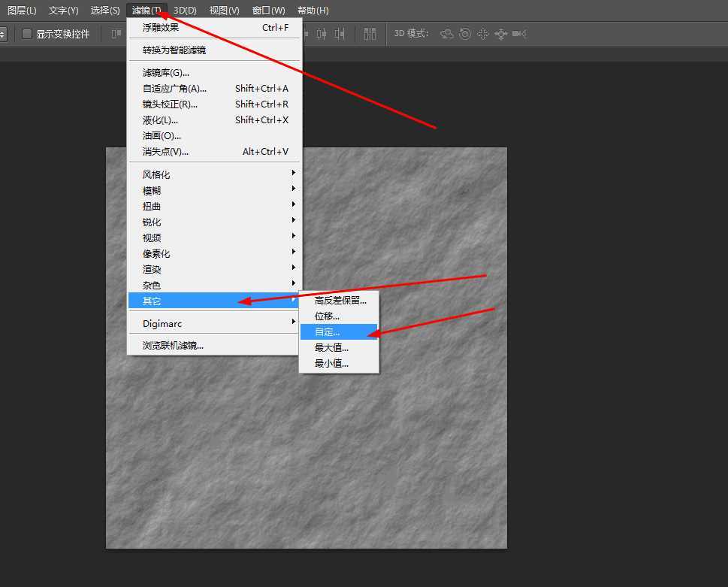This screenshot has height=587, width=728.
Task: Choose 自定... from the 其它 submenu
Action: pos(328,331)
